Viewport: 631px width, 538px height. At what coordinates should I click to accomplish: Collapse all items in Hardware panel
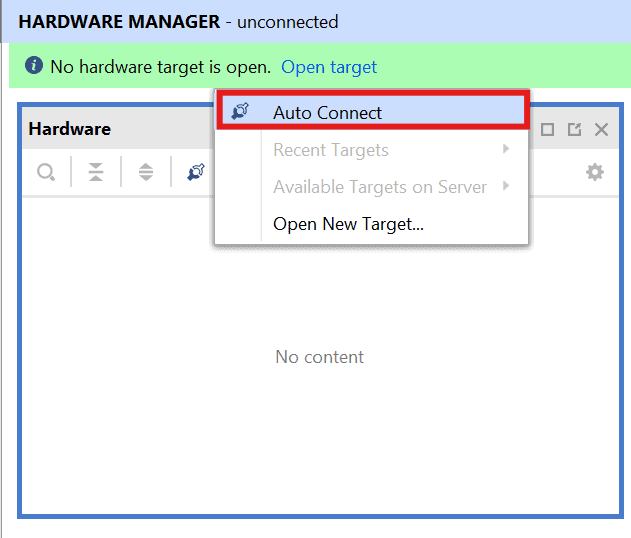(x=96, y=172)
